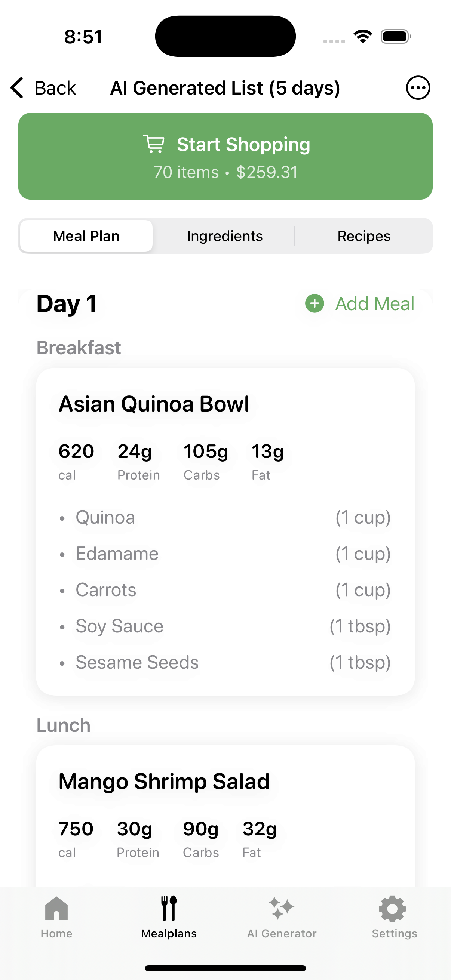Switch to the Recipes tab
This screenshot has height=980, width=451.
(364, 236)
